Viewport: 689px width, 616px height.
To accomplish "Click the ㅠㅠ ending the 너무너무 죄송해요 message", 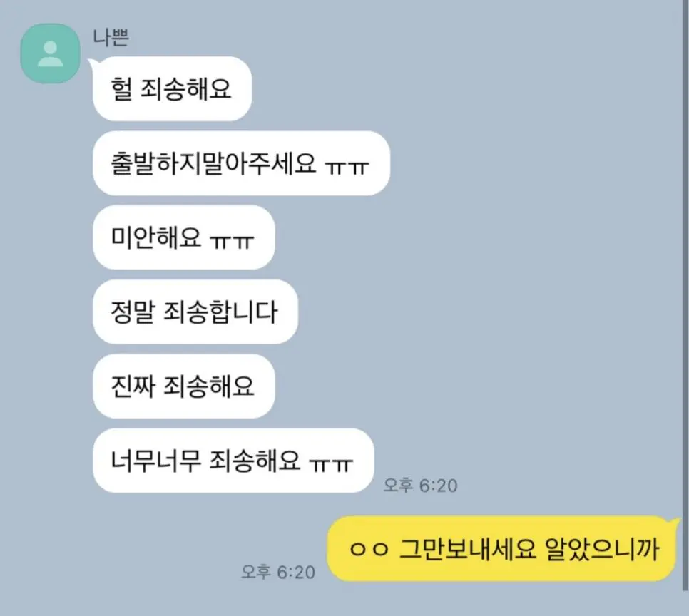I will coord(331,463).
